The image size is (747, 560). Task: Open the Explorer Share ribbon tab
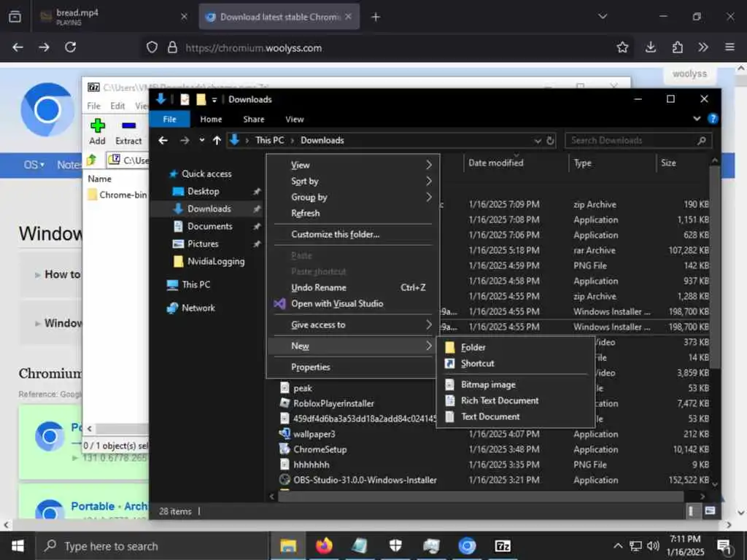click(x=253, y=119)
